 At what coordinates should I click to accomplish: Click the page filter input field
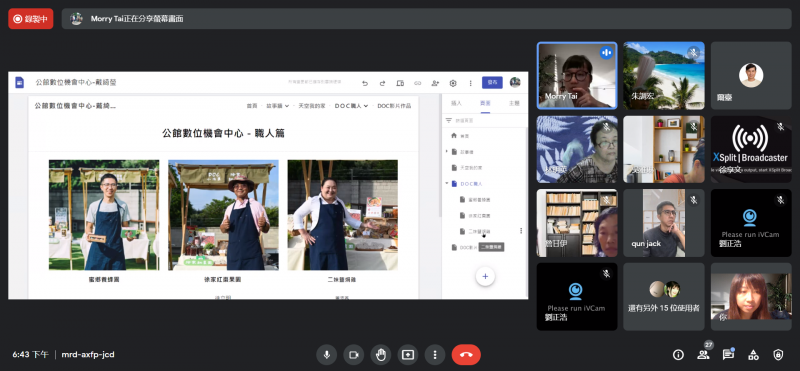[485, 120]
